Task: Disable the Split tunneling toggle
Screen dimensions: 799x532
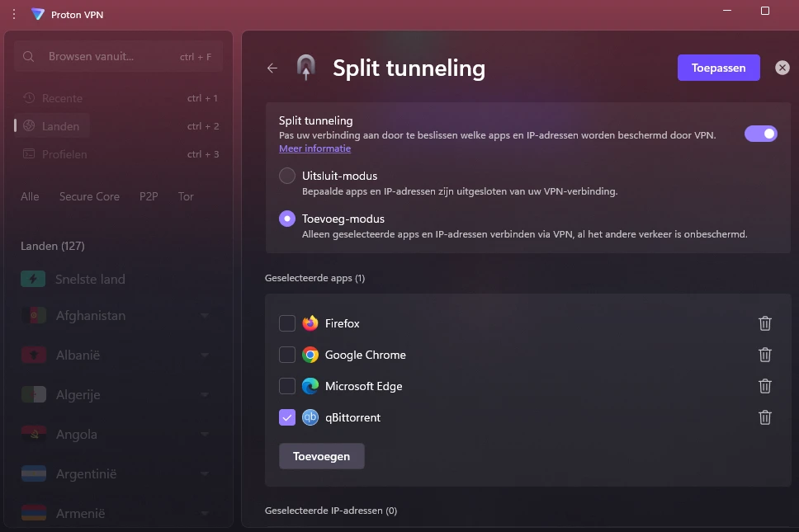Action: click(760, 133)
